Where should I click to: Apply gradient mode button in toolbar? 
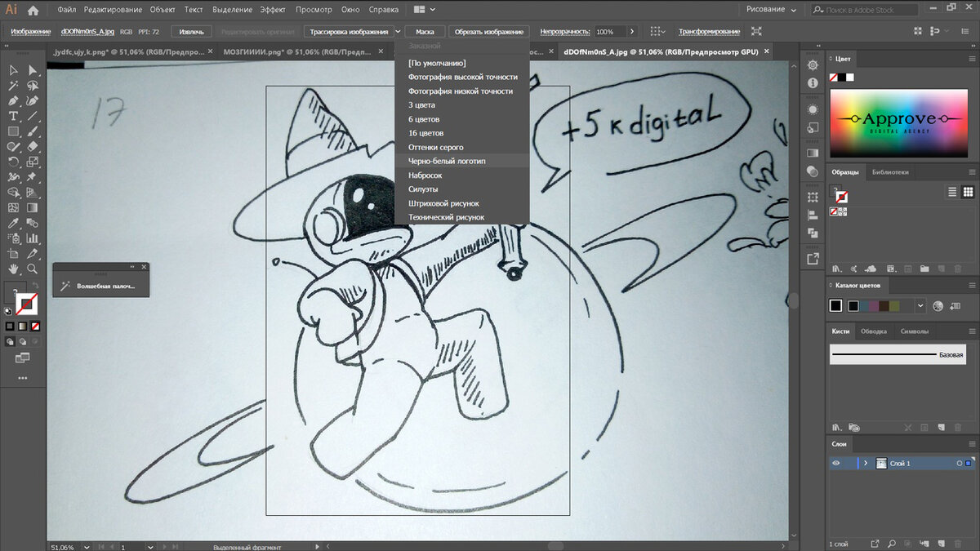tap(21, 326)
